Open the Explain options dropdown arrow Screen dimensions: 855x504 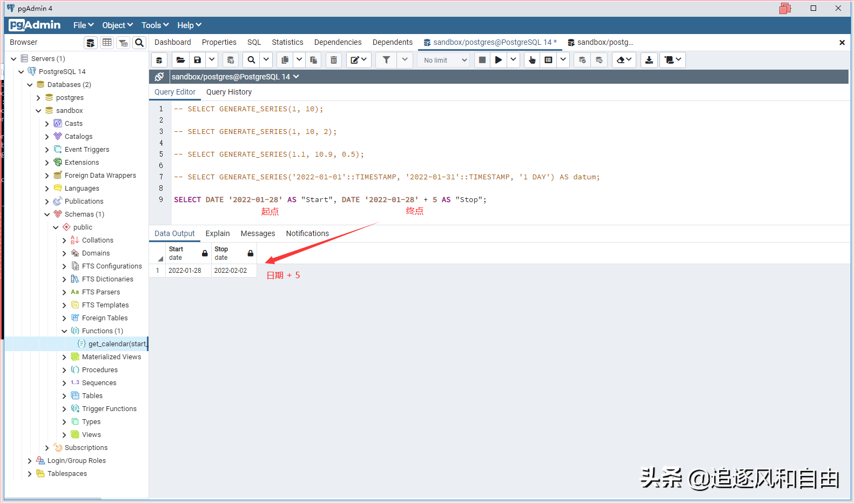(563, 60)
